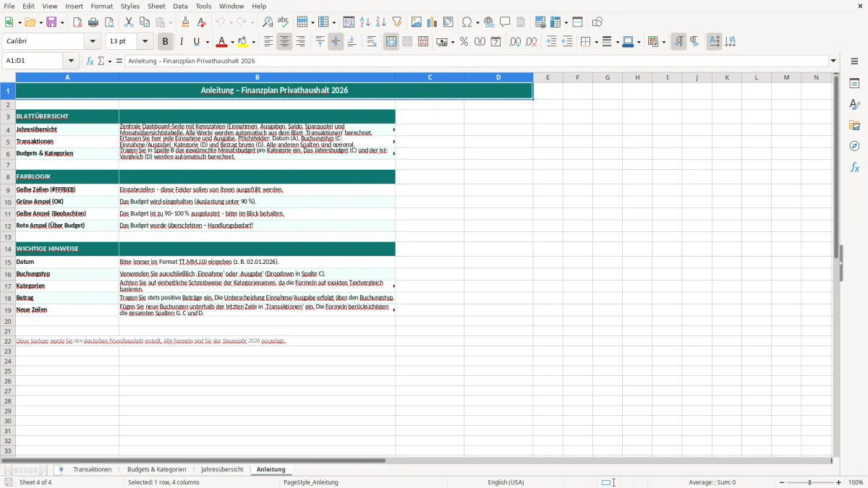Image resolution: width=868 pixels, height=488 pixels.
Task: Insert a chart using toolbar icon
Action: point(433,22)
